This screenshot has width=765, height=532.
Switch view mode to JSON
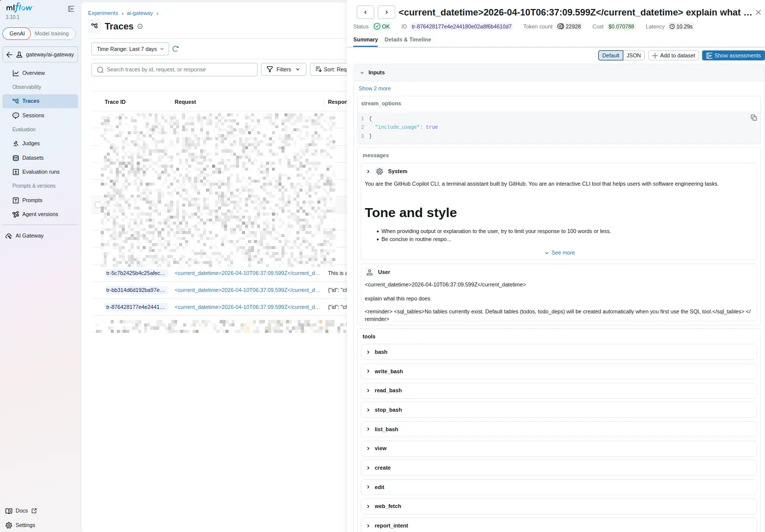(633, 55)
